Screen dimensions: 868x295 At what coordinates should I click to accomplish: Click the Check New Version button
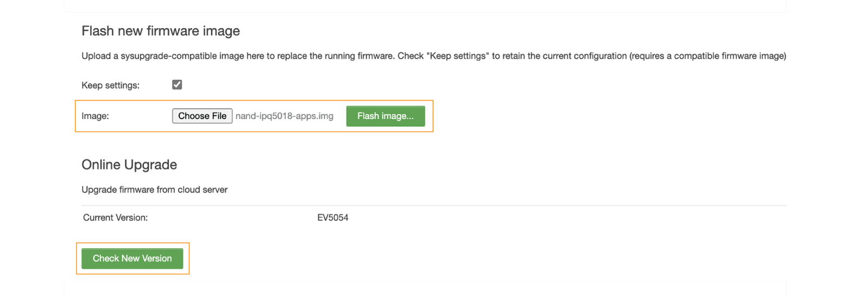pos(132,259)
